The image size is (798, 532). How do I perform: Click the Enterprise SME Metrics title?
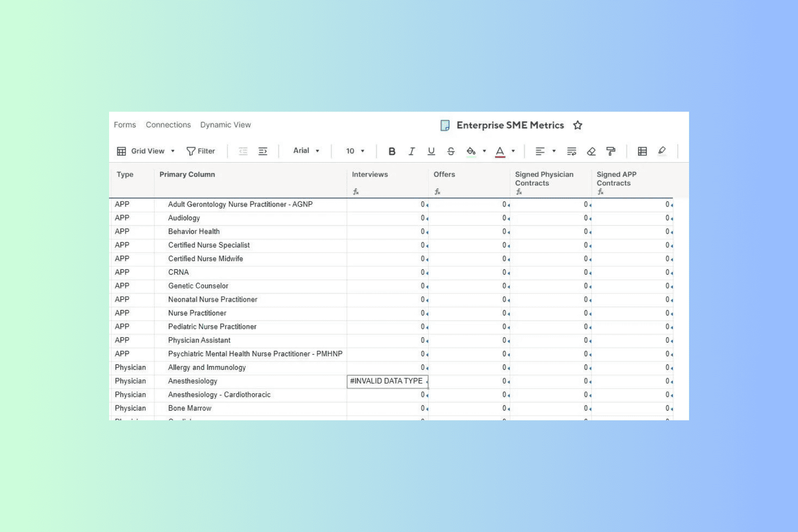coord(510,125)
